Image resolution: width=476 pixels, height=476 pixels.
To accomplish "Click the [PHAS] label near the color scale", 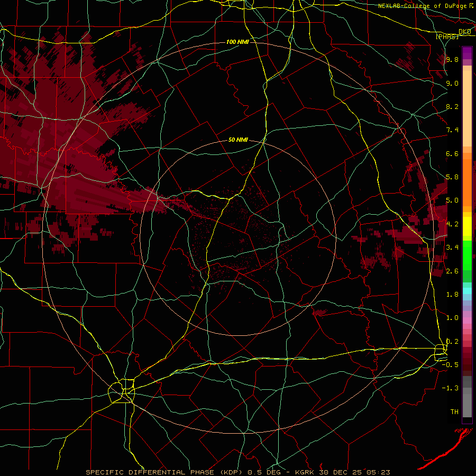I will tap(447, 37).
